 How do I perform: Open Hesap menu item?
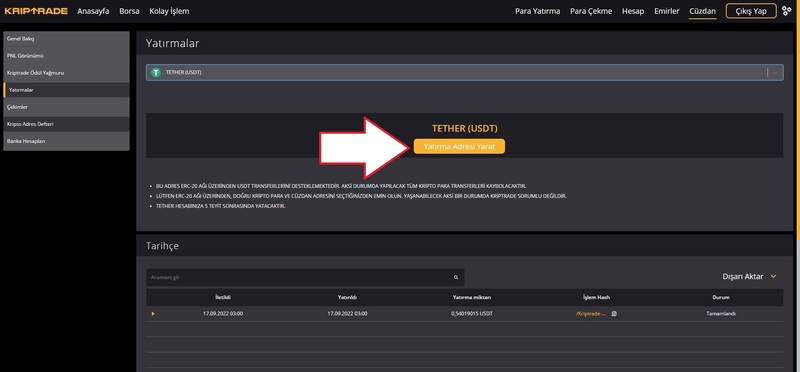click(x=633, y=11)
